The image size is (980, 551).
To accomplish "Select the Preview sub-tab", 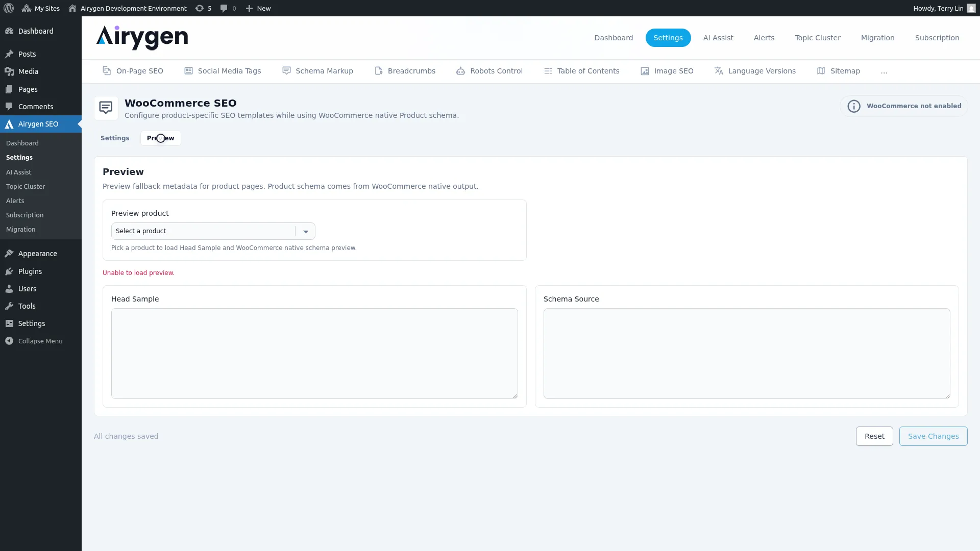I will tap(160, 138).
